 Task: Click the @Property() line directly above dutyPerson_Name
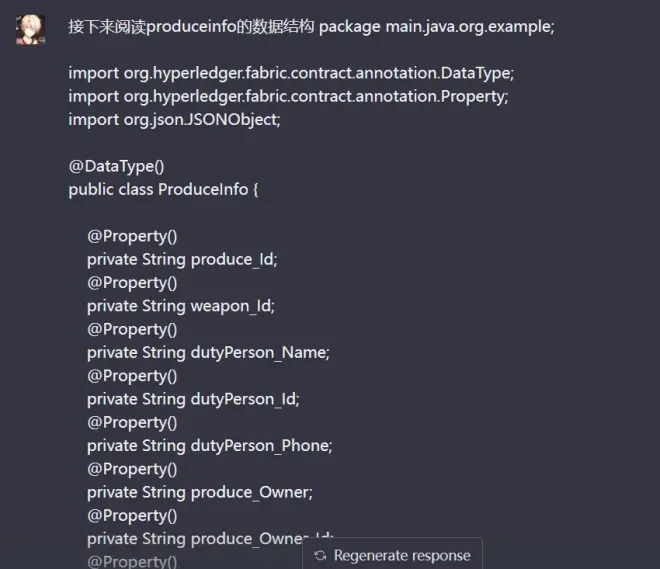click(132, 329)
